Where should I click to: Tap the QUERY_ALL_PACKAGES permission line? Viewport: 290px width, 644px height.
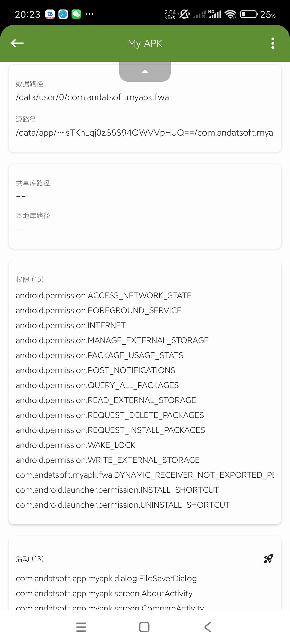coord(97,385)
